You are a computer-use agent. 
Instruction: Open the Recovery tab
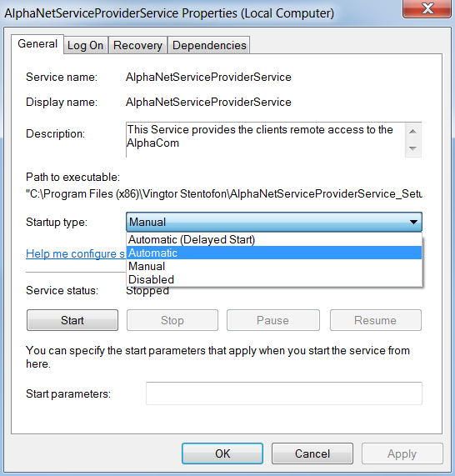click(137, 46)
